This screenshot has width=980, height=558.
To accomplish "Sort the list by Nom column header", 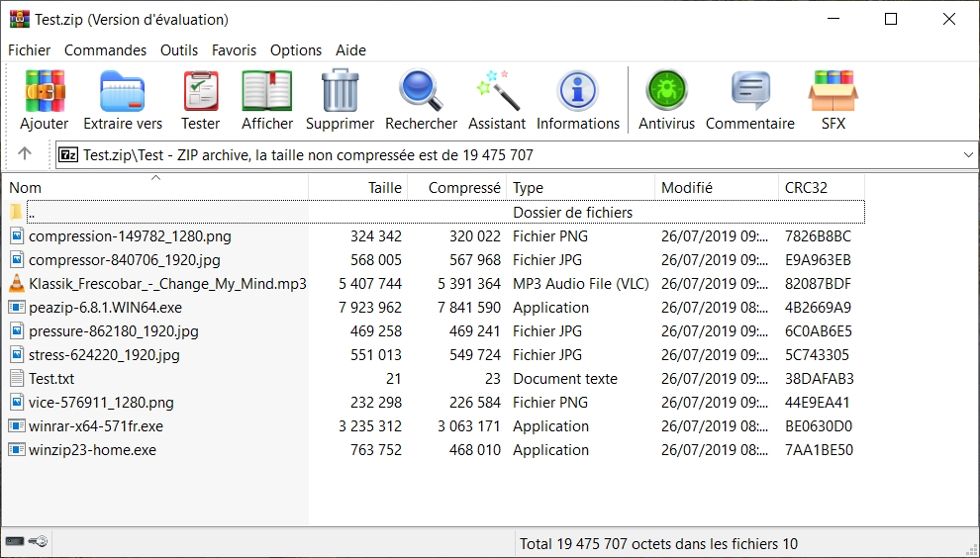I will 26,187.
